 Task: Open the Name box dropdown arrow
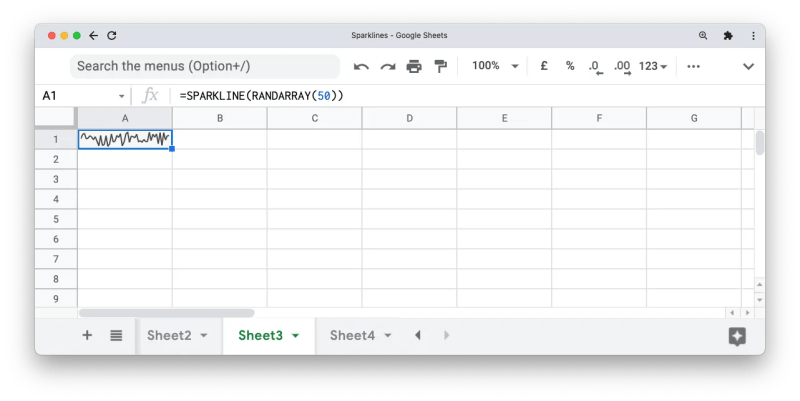(121, 96)
